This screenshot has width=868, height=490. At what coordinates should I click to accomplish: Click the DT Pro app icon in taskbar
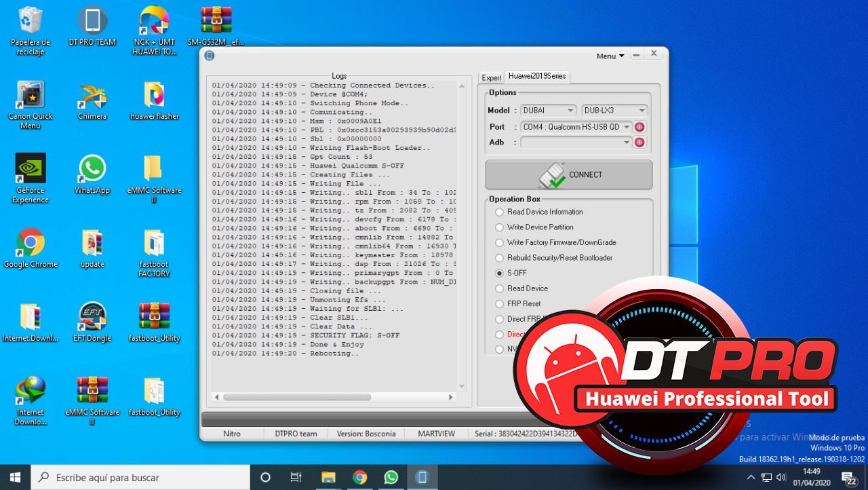pos(422,477)
